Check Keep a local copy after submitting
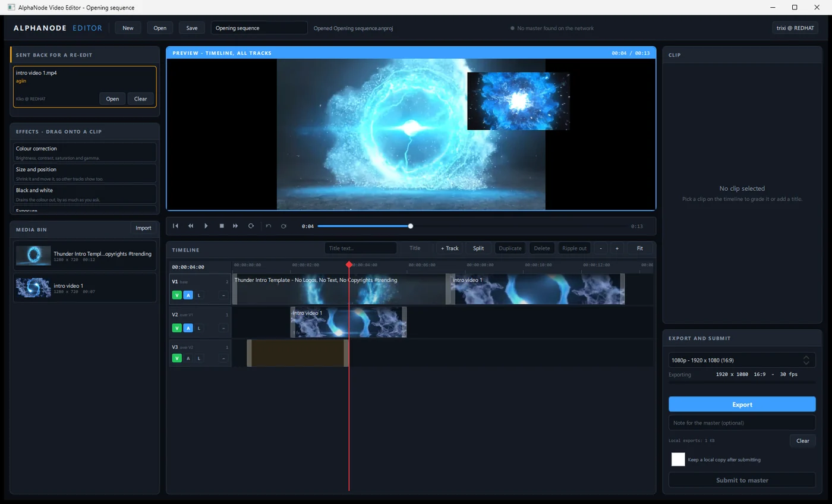This screenshot has height=504, width=832. point(678,459)
